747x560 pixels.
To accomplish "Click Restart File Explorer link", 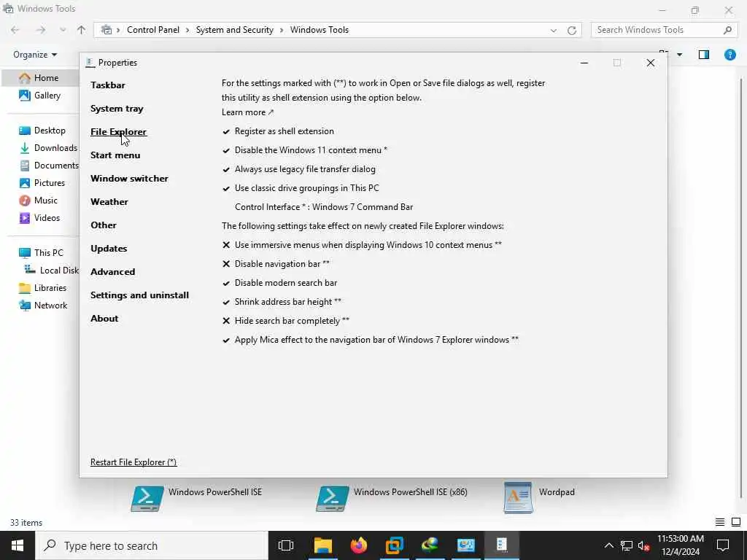I will 133,462.
